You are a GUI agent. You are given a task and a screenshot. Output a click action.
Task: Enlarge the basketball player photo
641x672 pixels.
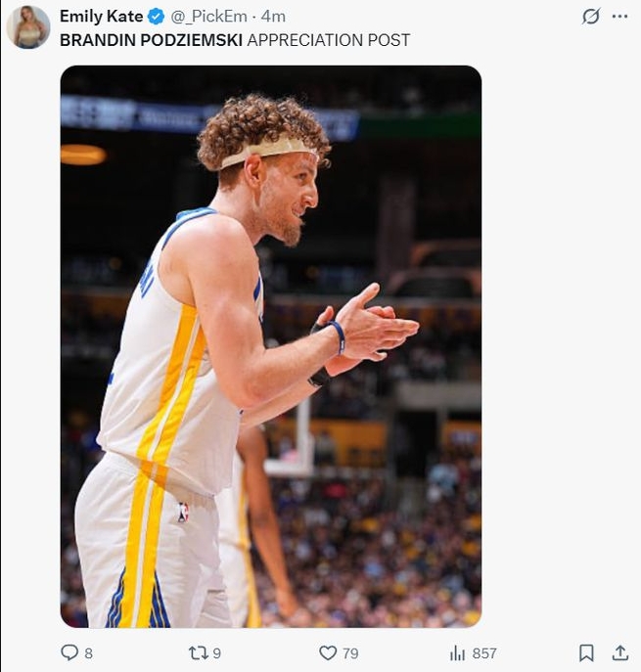click(x=271, y=346)
